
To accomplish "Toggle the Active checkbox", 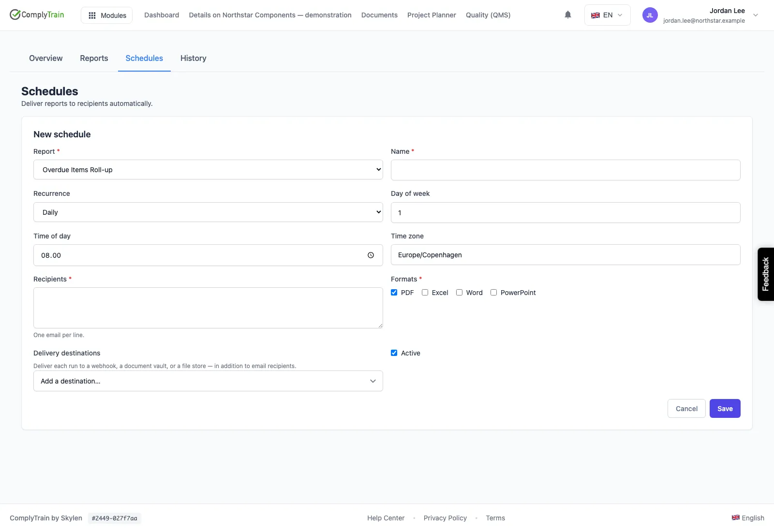I will tap(394, 353).
